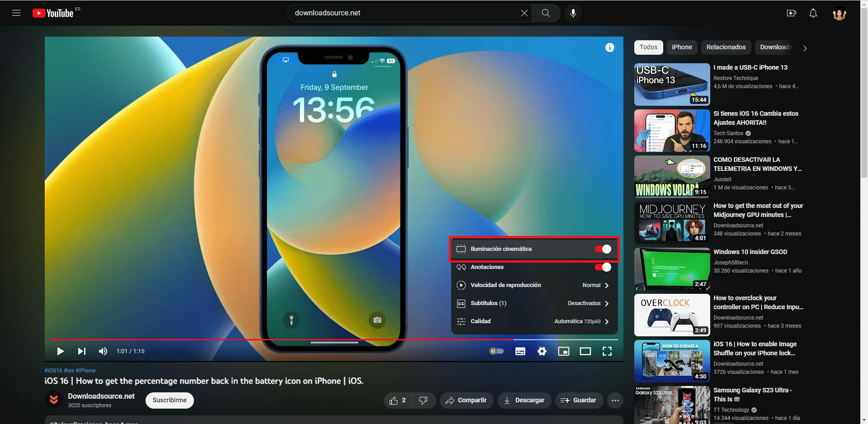This screenshot has height=424, width=868.
Task: Click the #ios hashtag link
Action: [69, 371]
